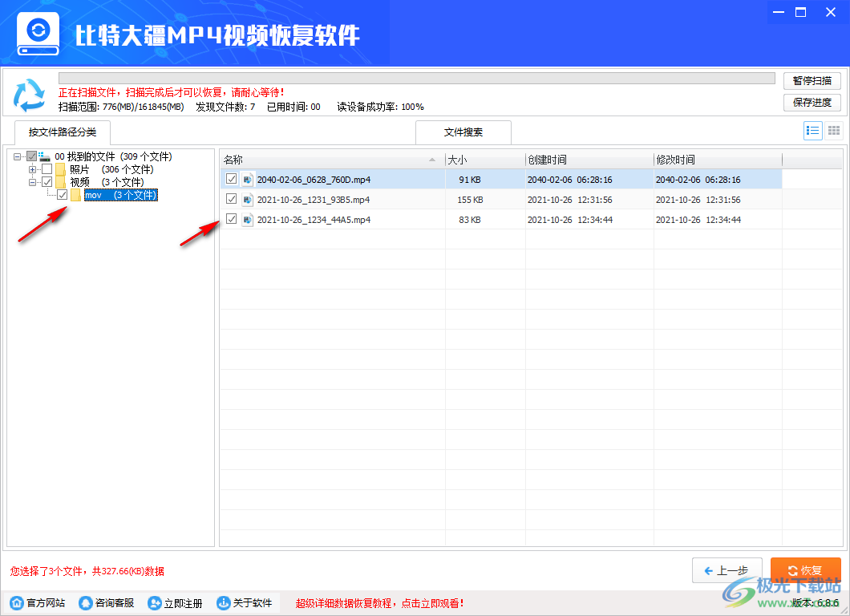Click the 咨询客服 support icon
Image resolution: width=850 pixels, height=616 pixels.
click(x=86, y=603)
